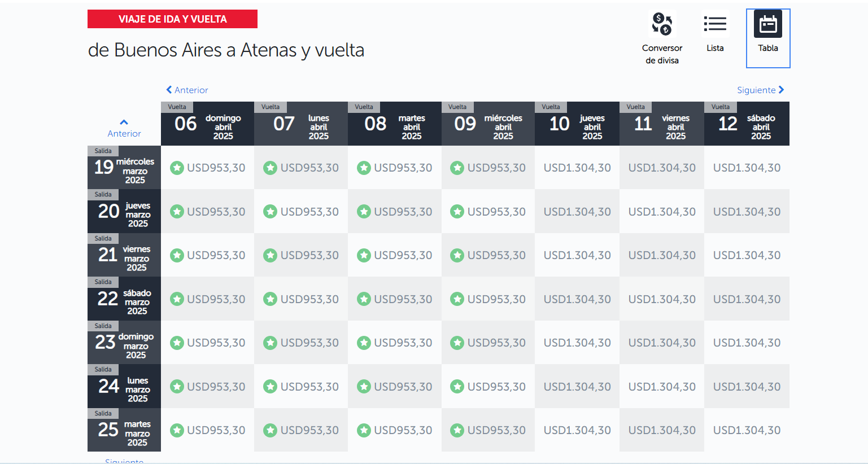The height and width of the screenshot is (464, 868).
Task: Go up with the Anterior departure arrow
Action: point(124,122)
